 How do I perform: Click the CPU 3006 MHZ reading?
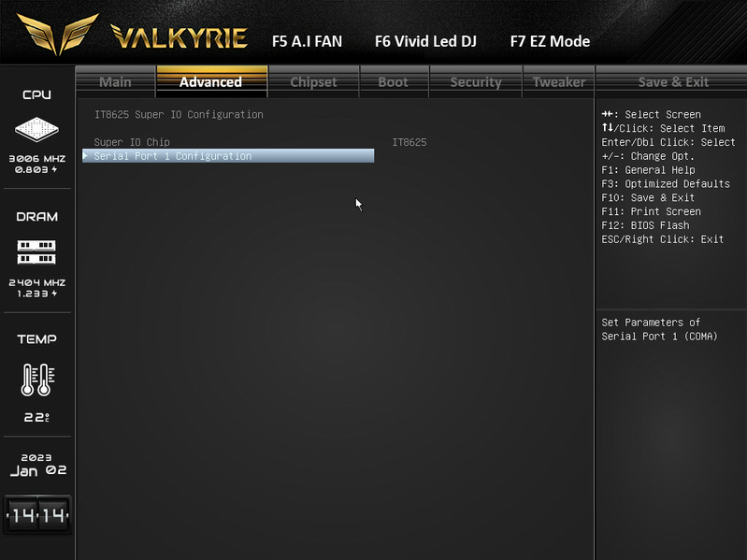(37, 159)
